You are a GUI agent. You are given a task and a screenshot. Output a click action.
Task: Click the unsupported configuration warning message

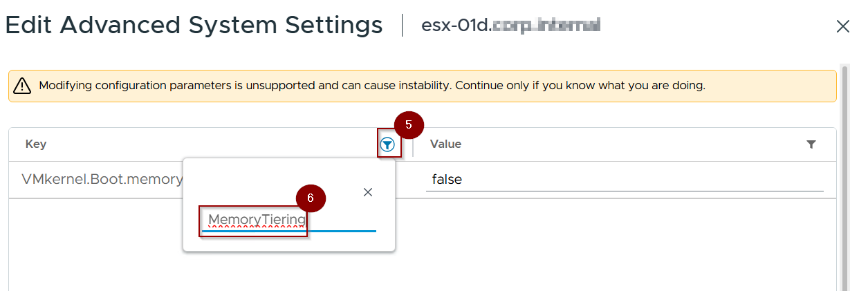click(x=372, y=86)
